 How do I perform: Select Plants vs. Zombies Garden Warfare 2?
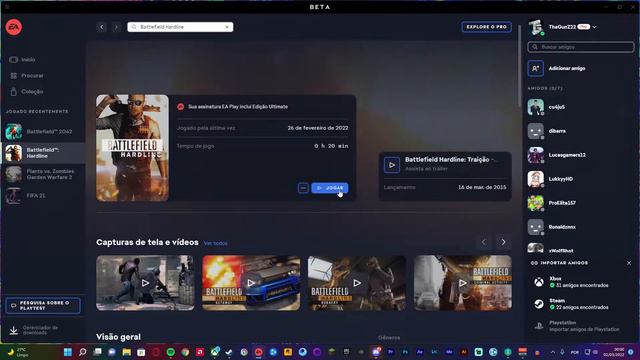coord(42,174)
